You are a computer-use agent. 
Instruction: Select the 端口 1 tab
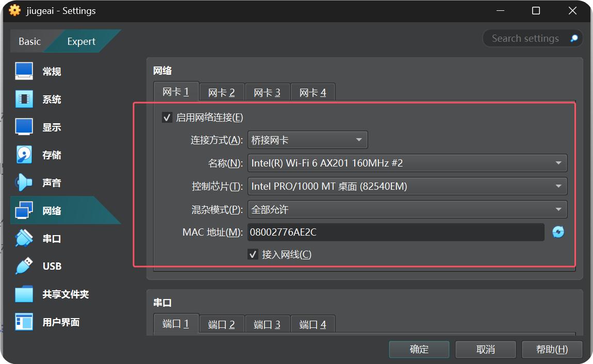[176, 324]
